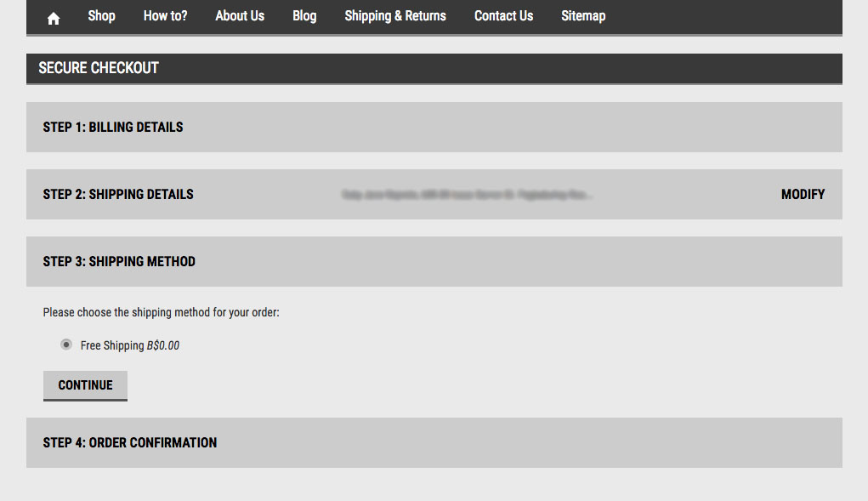The width and height of the screenshot is (868, 501).
Task: Expand Step 1: Billing Details section
Action: pos(113,128)
